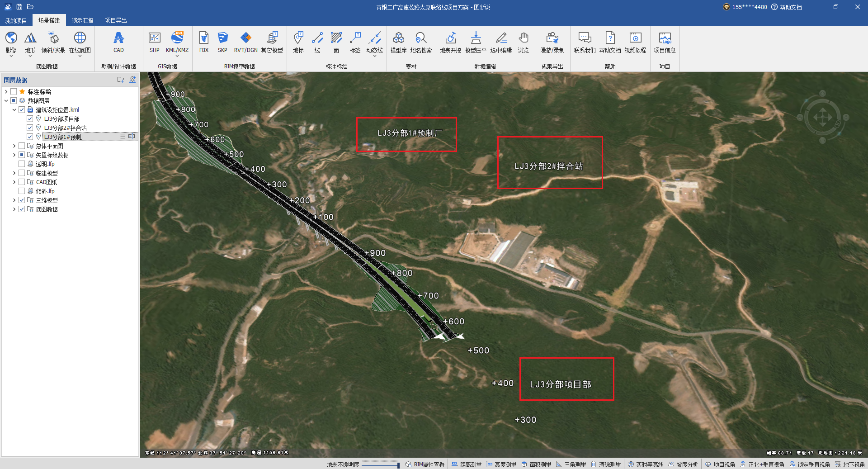Click the 距离测量 distance measure button

[467, 464]
